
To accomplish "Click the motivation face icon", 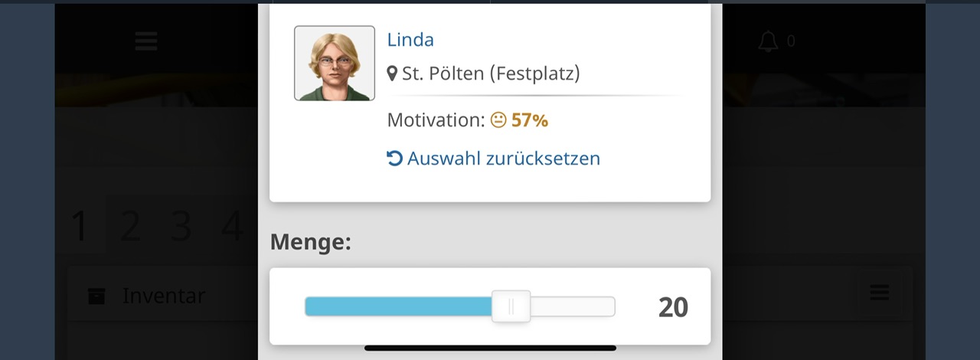I will (x=498, y=120).
